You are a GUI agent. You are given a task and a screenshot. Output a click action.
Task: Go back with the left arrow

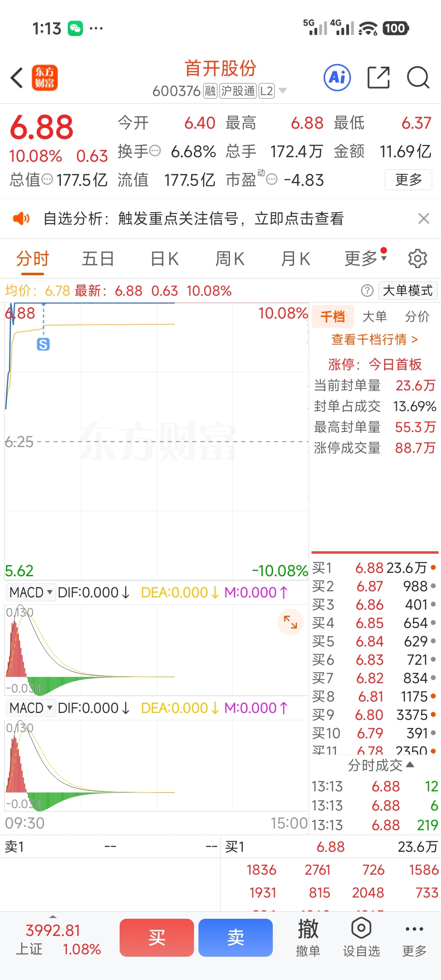[x=17, y=78]
